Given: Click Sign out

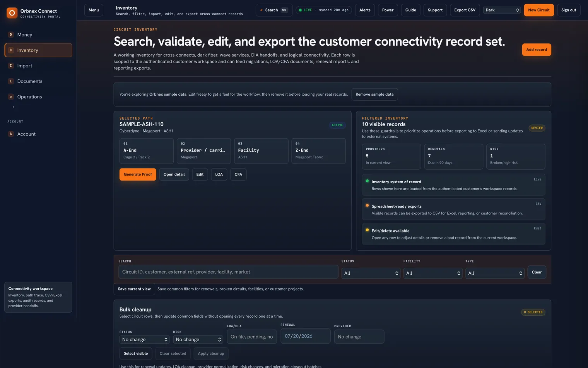Looking at the screenshot, I should [x=569, y=10].
